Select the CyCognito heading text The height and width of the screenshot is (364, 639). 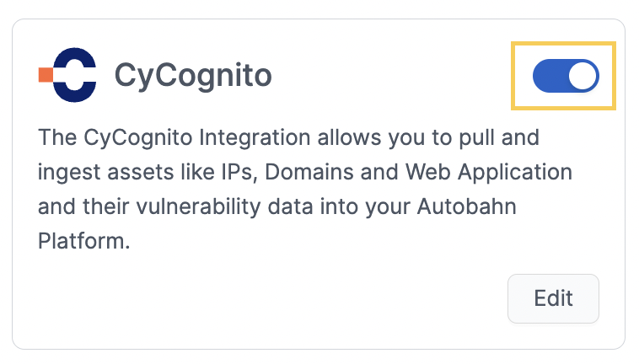(x=193, y=76)
